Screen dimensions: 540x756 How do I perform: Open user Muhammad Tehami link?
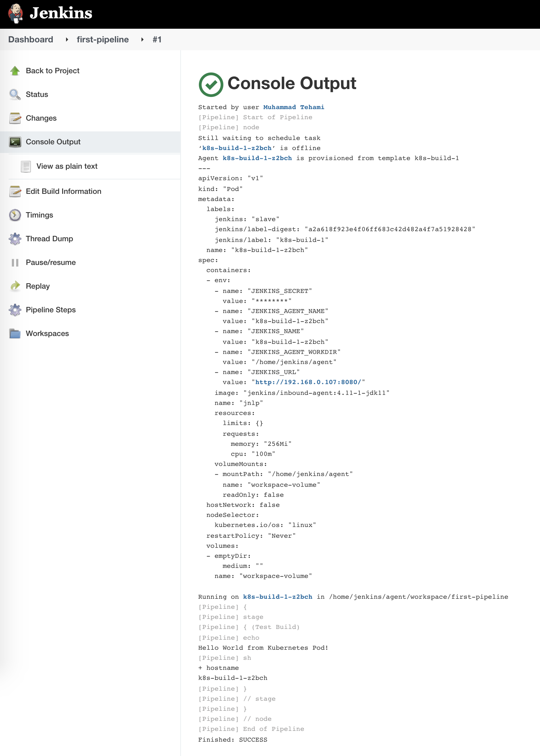[x=294, y=107]
